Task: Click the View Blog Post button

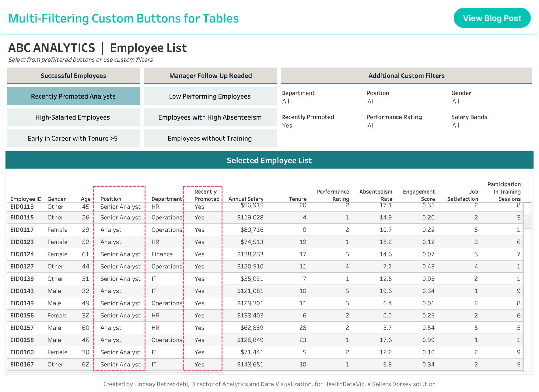Action: click(x=492, y=18)
